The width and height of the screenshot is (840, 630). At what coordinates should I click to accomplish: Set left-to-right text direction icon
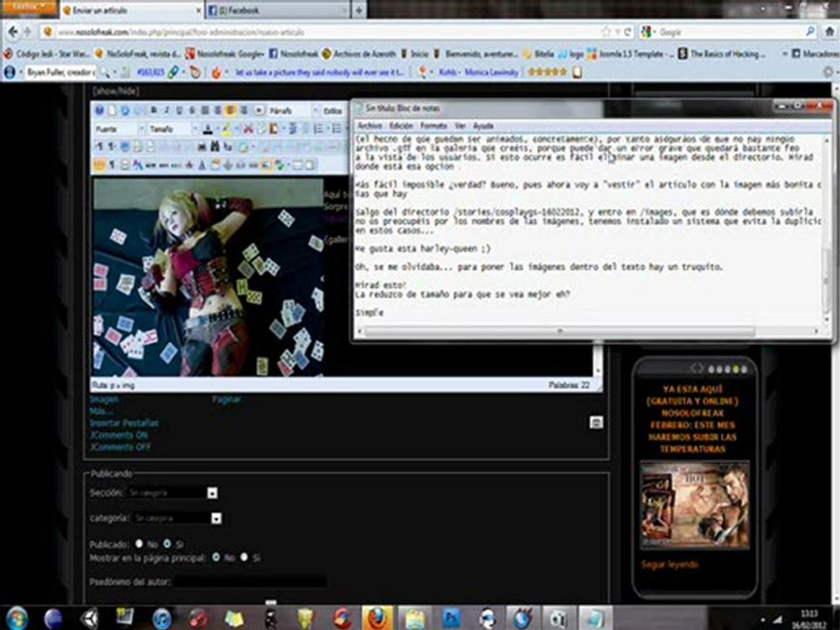click(99, 146)
